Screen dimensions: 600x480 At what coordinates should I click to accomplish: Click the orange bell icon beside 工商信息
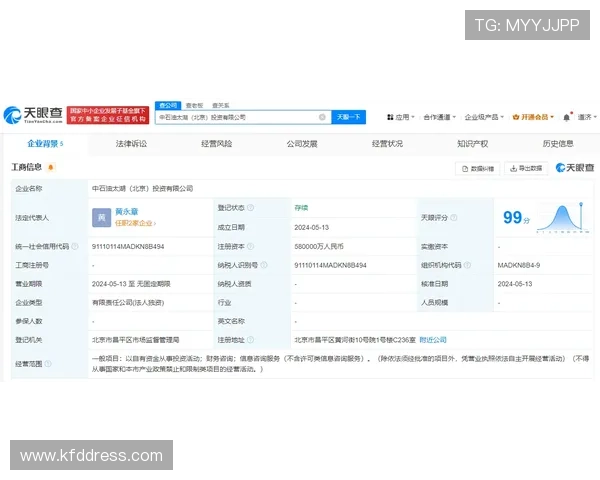(x=51, y=167)
